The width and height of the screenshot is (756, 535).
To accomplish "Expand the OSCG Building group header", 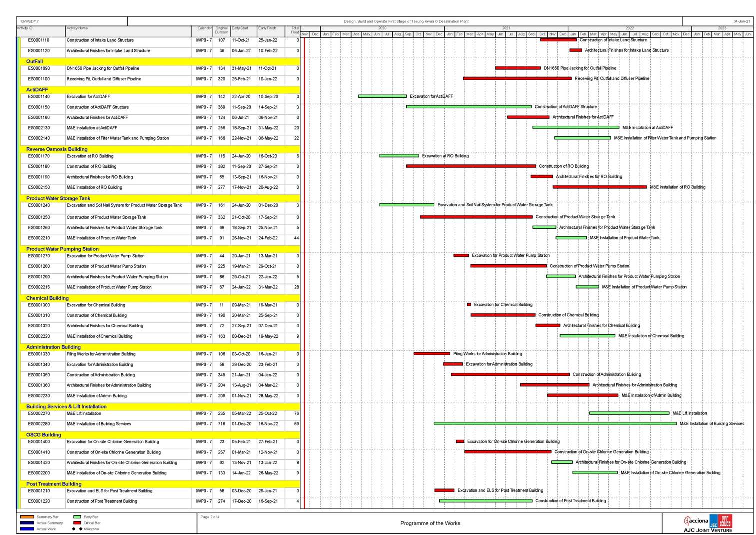I will click(44, 435).
